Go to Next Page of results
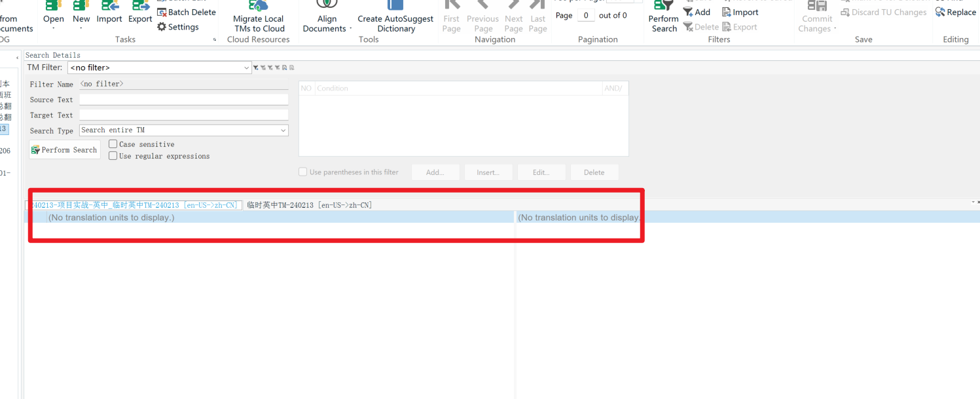Image resolution: width=980 pixels, height=399 pixels. pyautogui.click(x=514, y=16)
